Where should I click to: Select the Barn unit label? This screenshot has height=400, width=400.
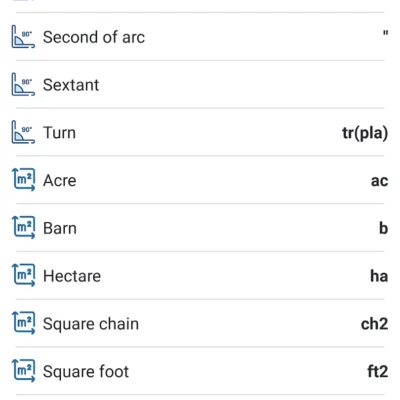[60, 228]
